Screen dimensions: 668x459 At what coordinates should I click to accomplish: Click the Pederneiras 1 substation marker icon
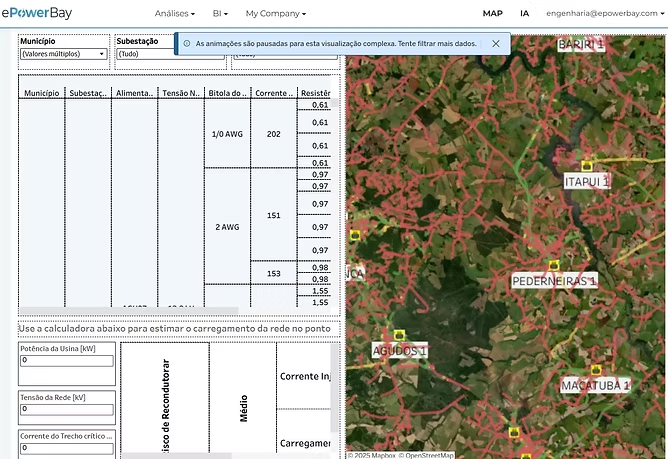(x=553, y=266)
